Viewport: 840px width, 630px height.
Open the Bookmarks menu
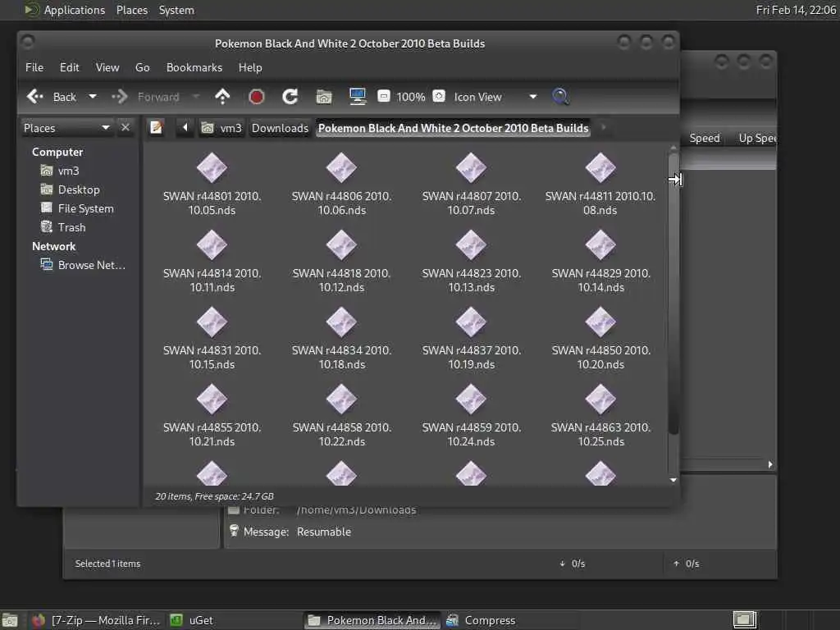click(x=194, y=67)
